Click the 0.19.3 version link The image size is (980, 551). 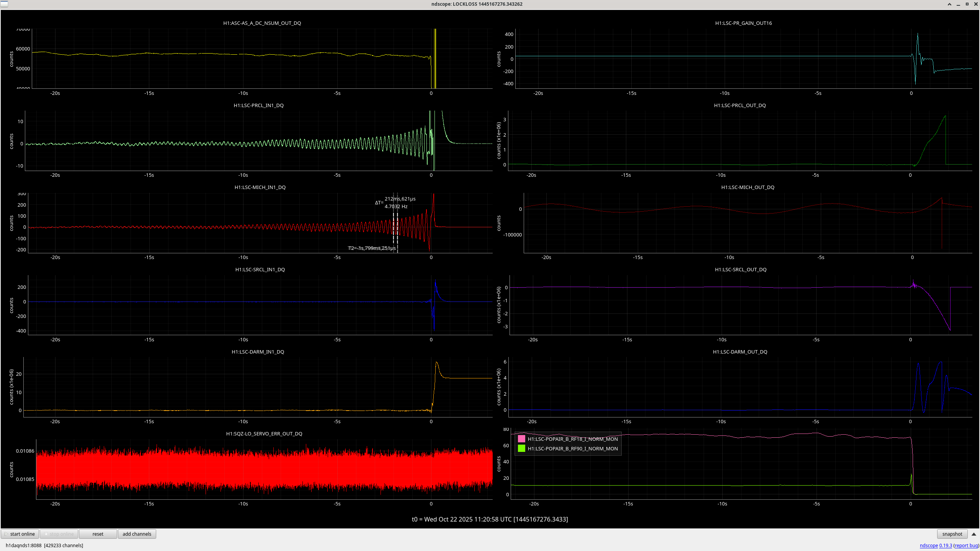point(946,545)
